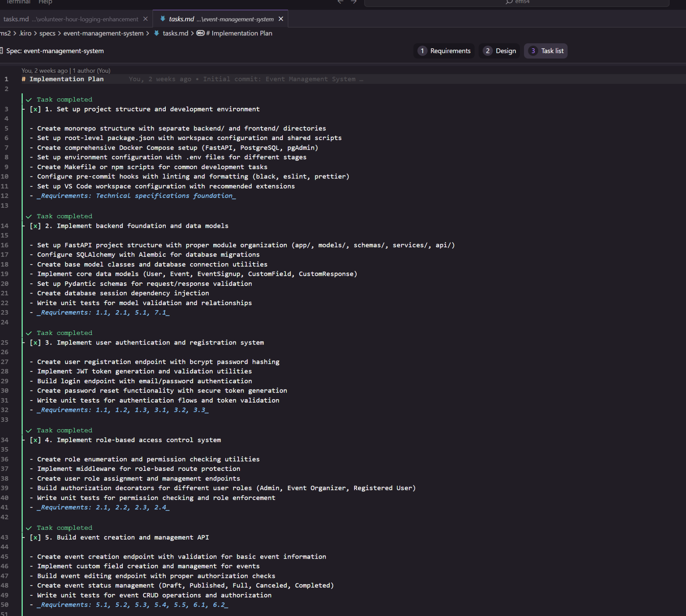Image resolution: width=686 pixels, height=616 pixels.
Task: Click the symbol icon before Implementation Plan breadcrumb
Action: point(200,33)
